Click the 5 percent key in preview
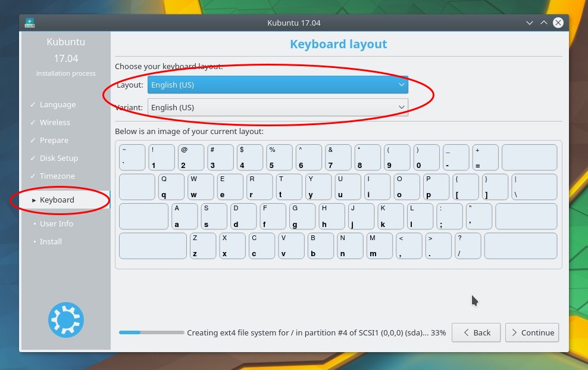588x370 pixels. pos(279,158)
